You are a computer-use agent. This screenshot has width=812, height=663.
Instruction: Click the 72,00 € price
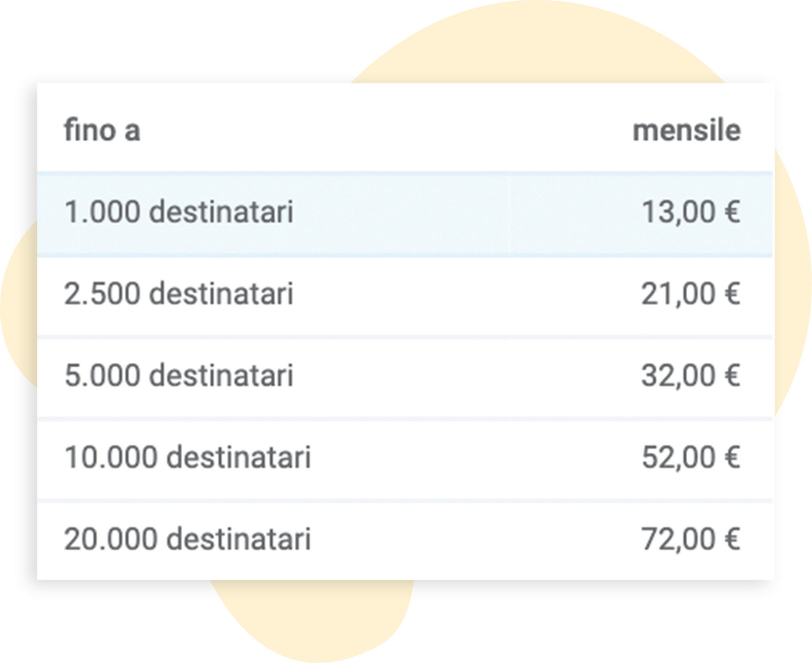click(x=691, y=539)
